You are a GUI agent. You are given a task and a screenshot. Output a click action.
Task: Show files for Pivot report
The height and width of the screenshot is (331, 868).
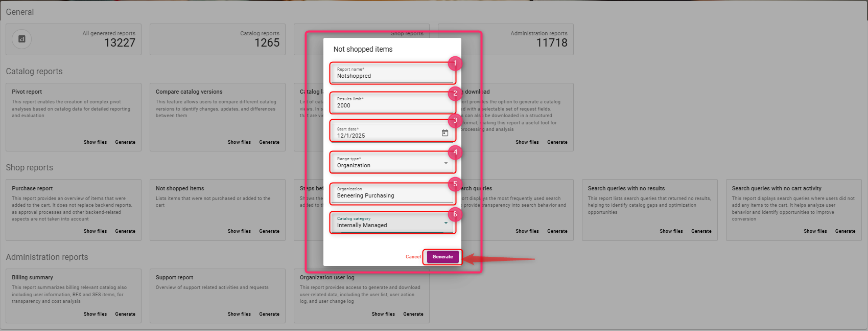pyautogui.click(x=95, y=142)
